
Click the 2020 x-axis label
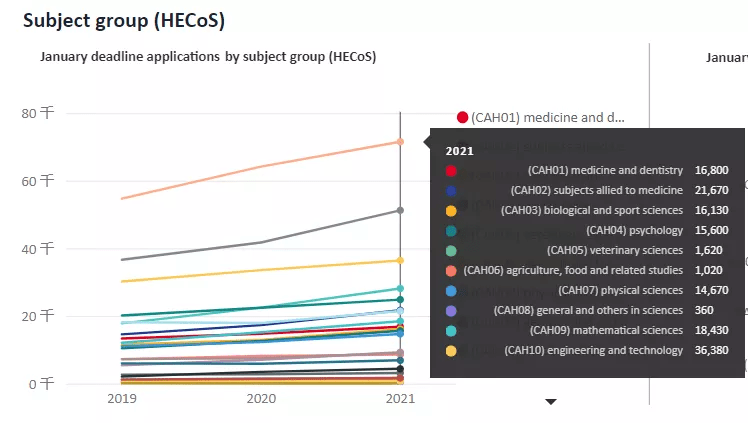[x=261, y=398]
